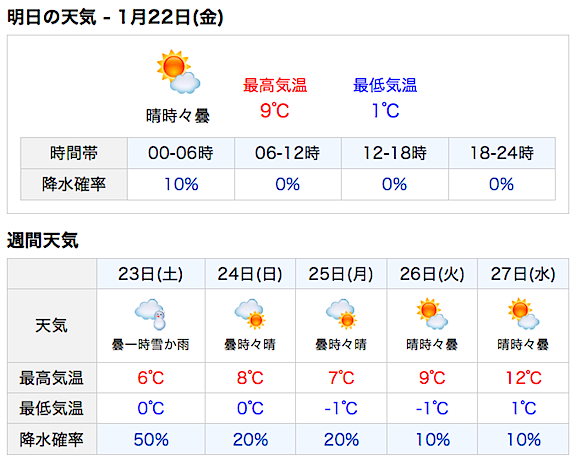Screen dimensions: 576x461
Task: Click tomorrow's sunny-with-clouds weather icon
Action: (x=178, y=72)
